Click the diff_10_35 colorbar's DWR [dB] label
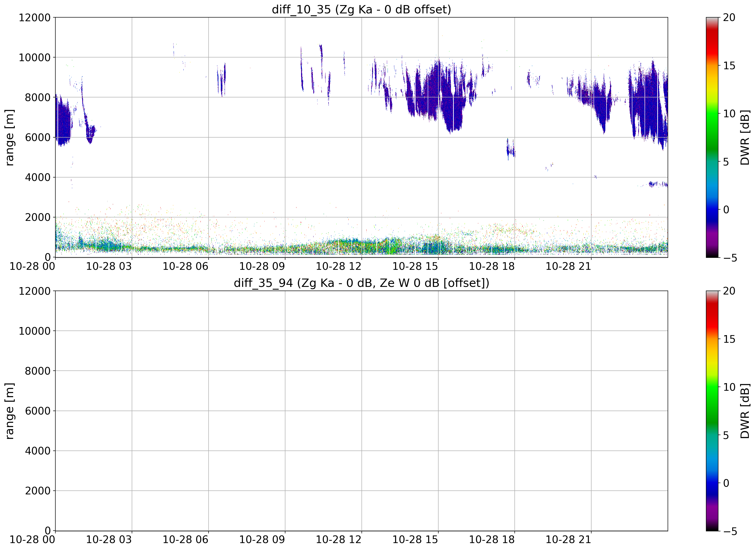 coord(745,137)
